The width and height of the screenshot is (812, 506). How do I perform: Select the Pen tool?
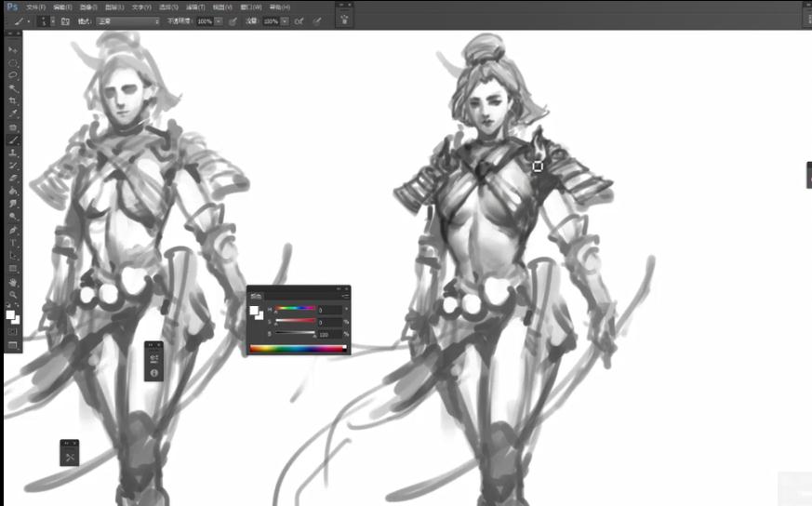pyautogui.click(x=13, y=230)
